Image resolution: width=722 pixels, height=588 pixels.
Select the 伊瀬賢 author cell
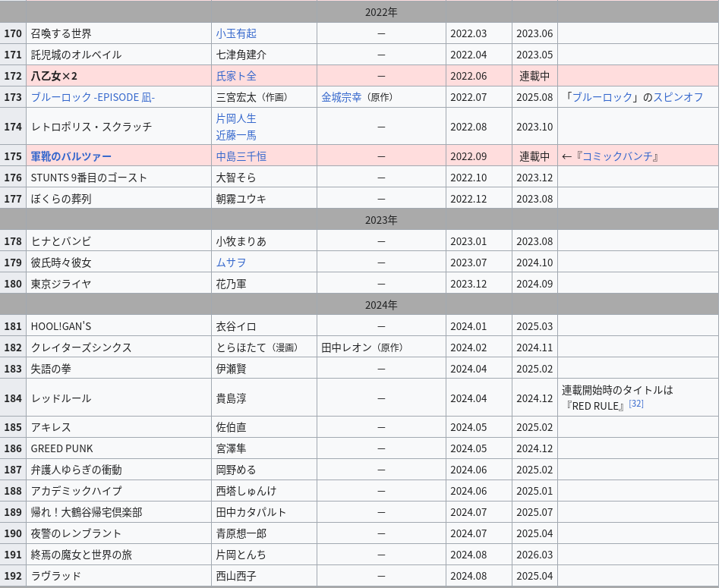point(264,369)
